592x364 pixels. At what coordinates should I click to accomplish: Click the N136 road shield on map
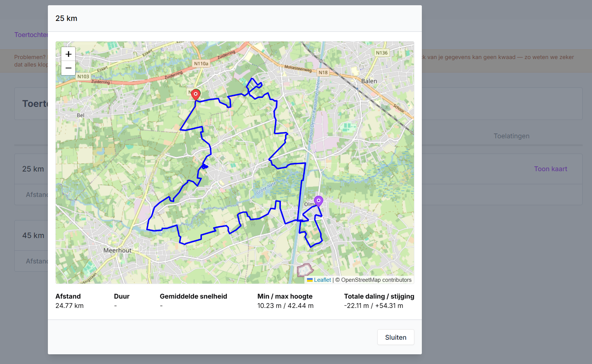pyautogui.click(x=381, y=53)
